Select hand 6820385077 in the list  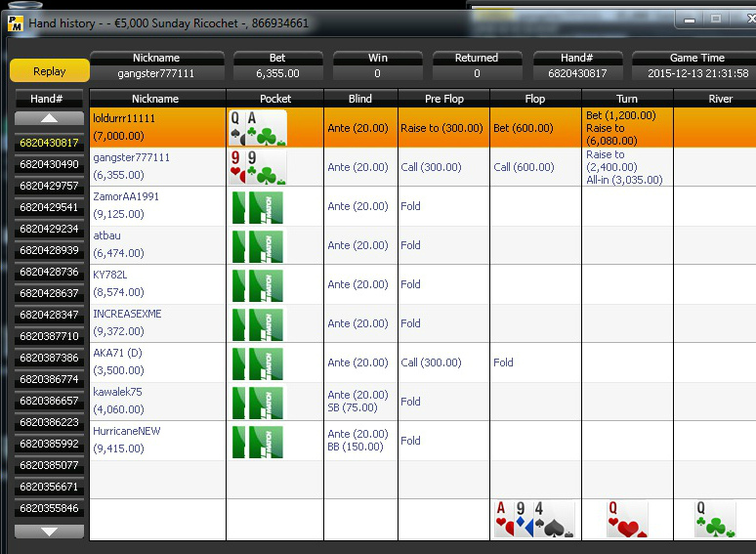[x=49, y=465]
